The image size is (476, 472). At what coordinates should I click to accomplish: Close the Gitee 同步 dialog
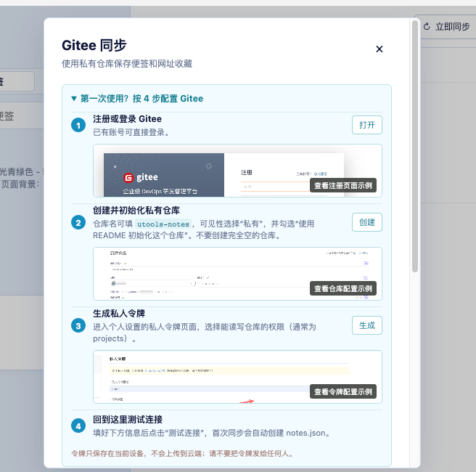point(379,49)
